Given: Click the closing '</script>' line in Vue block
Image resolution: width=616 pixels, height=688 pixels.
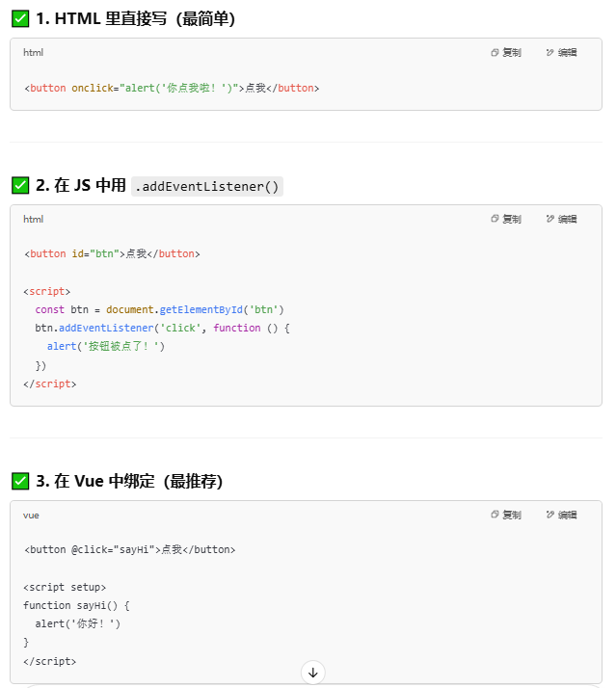Looking at the screenshot, I should click(x=49, y=661).
